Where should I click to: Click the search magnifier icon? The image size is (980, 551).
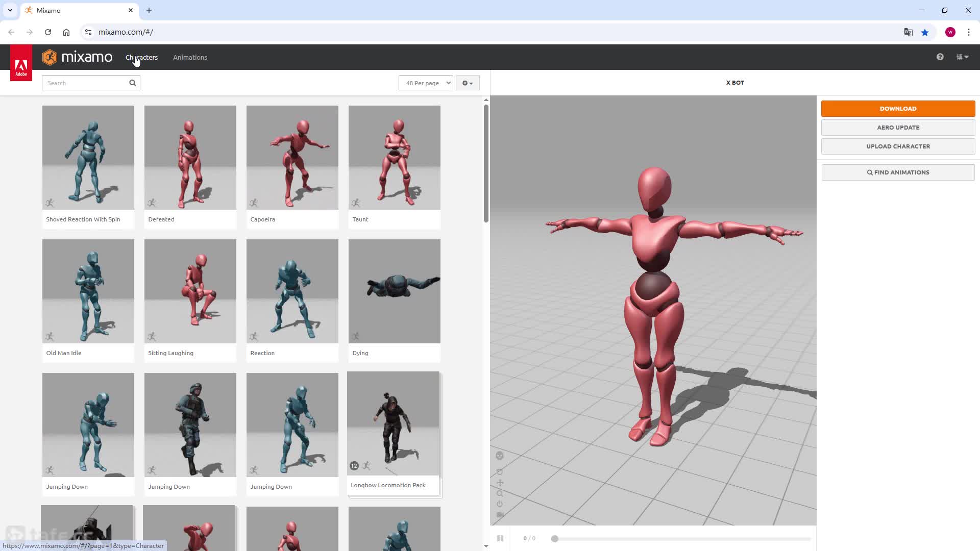point(133,83)
